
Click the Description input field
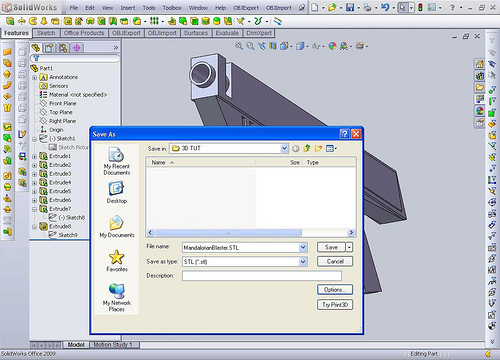tap(262, 276)
